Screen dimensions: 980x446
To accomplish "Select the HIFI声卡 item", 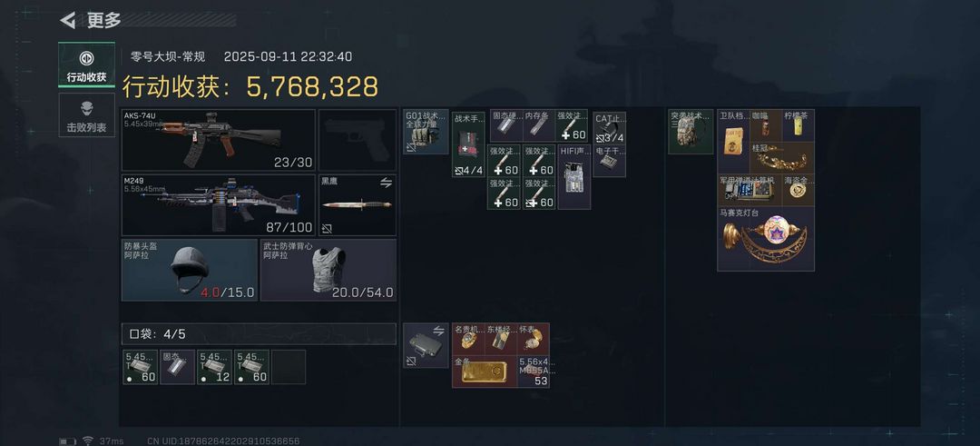I will coord(574,177).
